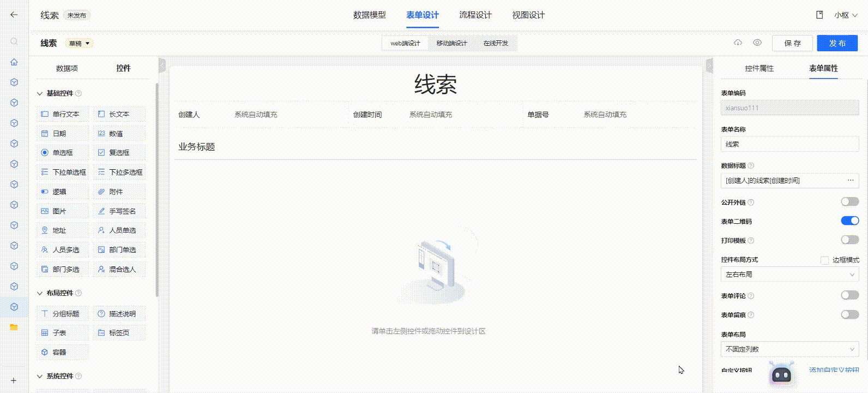Collapse the 基础控件 section

(40, 93)
